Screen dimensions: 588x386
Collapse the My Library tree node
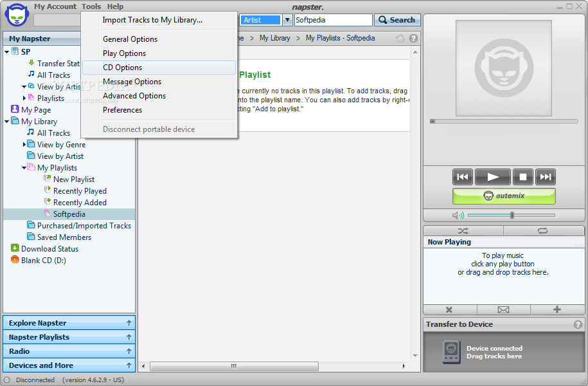[x=7, y=122]
